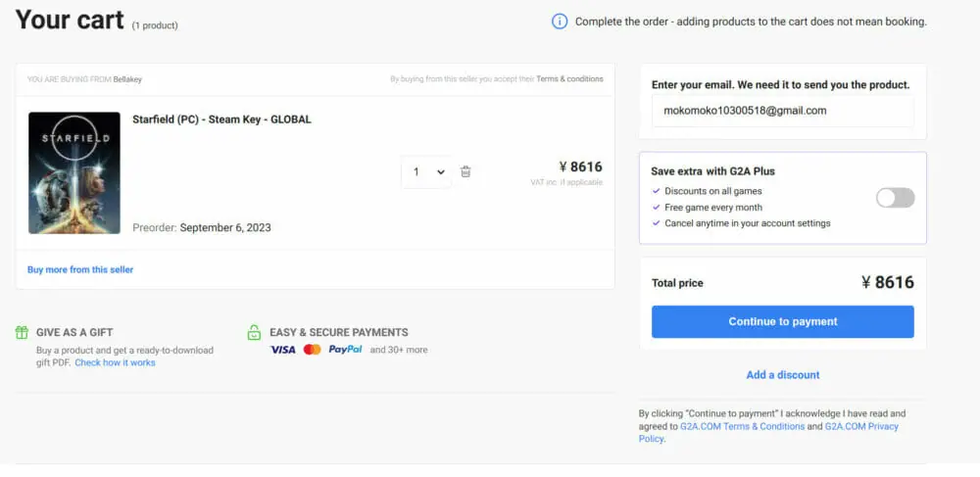Click the email address input field
The image size is (980, 477).
782,111
